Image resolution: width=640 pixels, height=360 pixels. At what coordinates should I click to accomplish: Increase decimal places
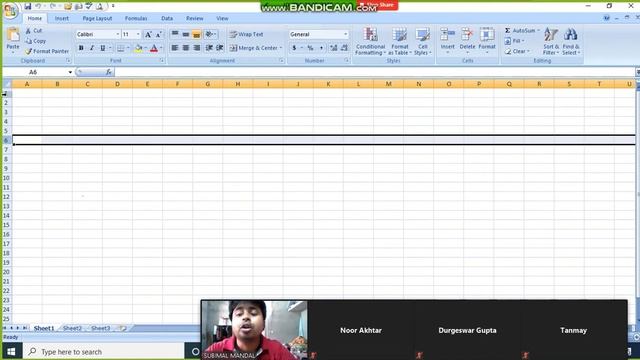pyautogui.click(x=333, y=48)
